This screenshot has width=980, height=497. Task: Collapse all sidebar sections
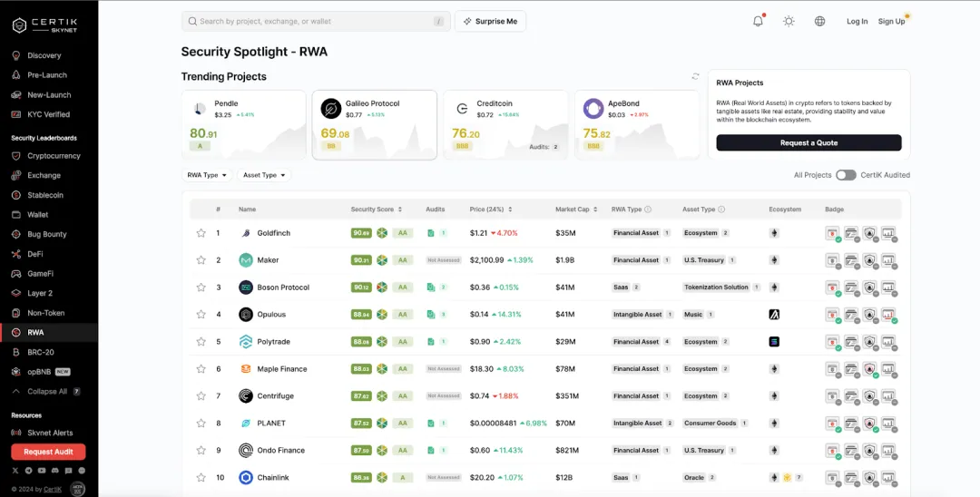point(47,392)
